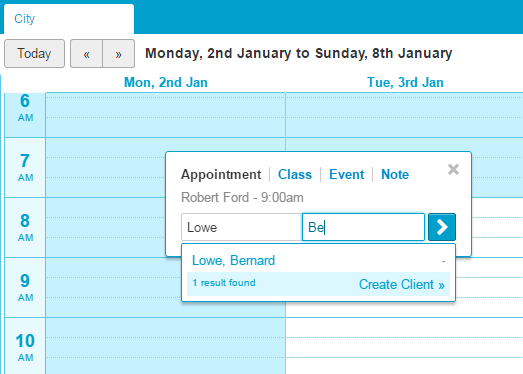Switch to the Note tab

pyautogui.click(x=395, y=174)
